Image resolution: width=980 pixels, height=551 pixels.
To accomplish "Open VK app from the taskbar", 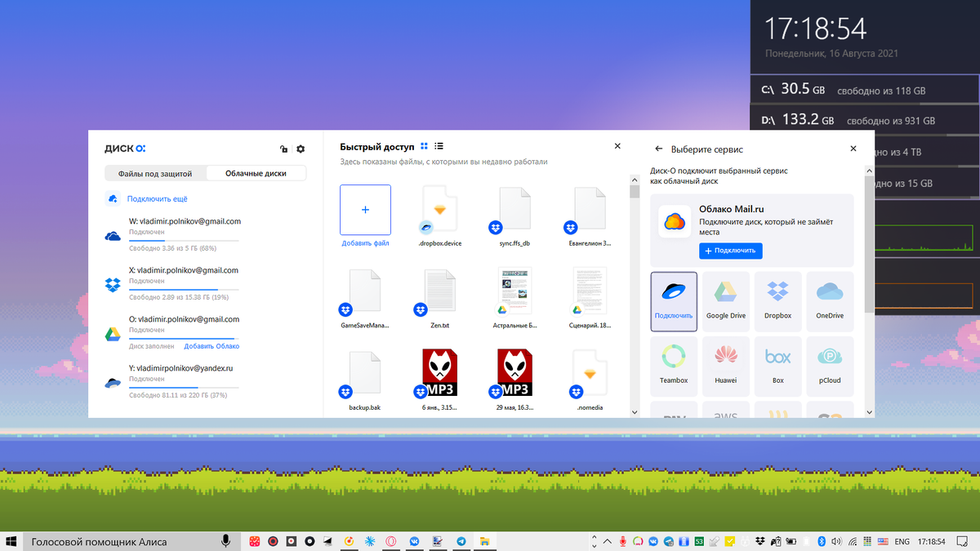I will [x=415, y=541].
